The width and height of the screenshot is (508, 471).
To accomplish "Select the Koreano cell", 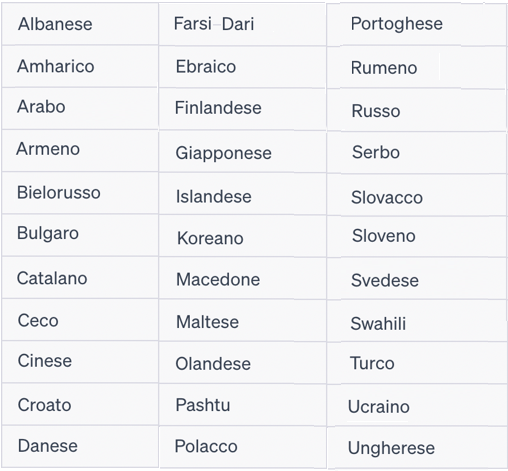I will (x=242, y=236).
